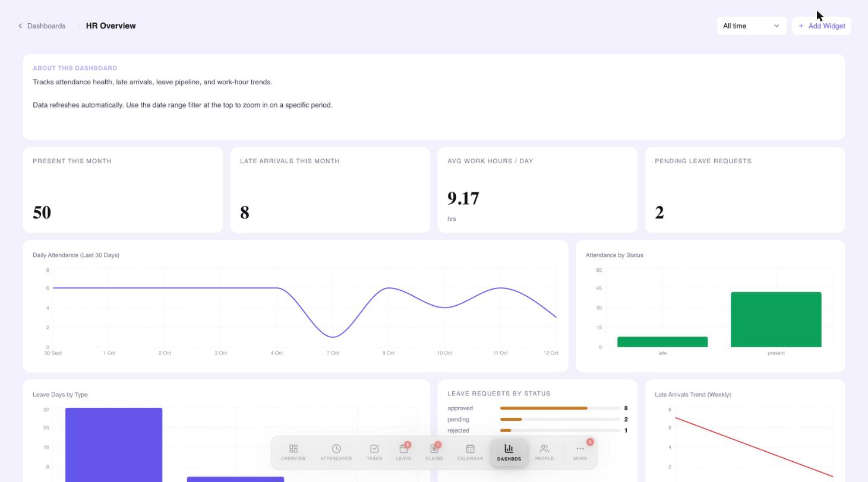The height and width of the screenshot is (482, 868).
Task: Click the Late Arrivals Trend (Weekly) title
Action: [693, 395]
